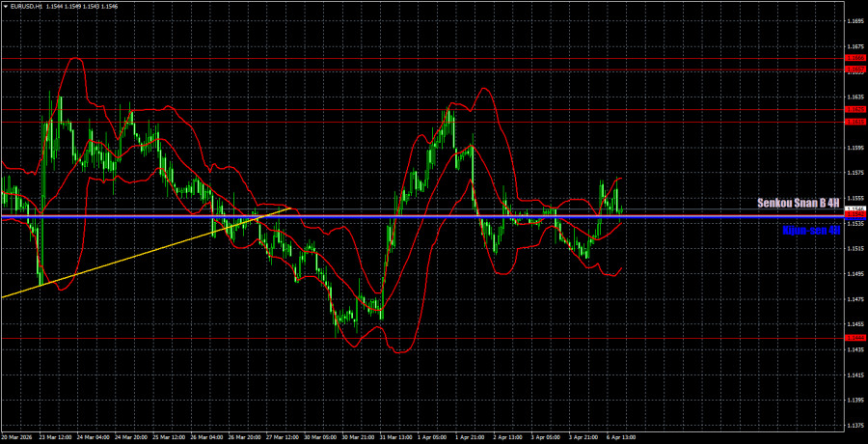Viewport: 868px width, 444px height.
Task: Click the EURUSD,H1 chart title dropdown arrow
Action: coord(4,6)
